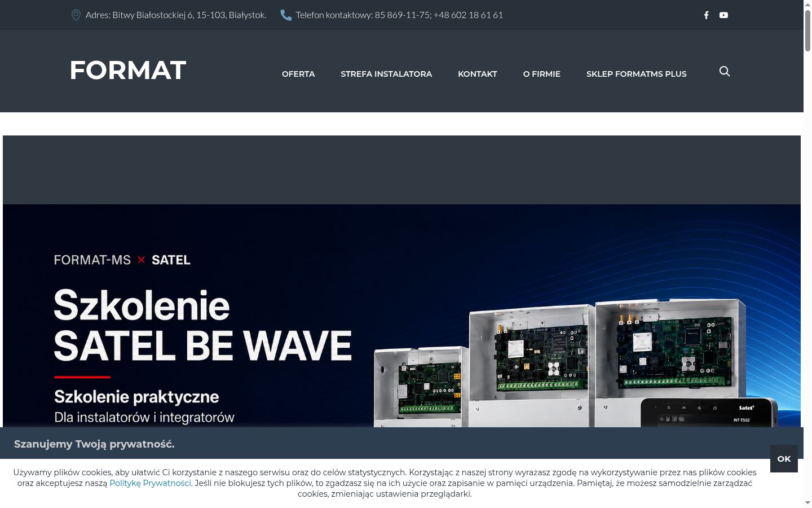
Task: Click the Szkolenie SATEL BE WAVE banner
Action: pyautogui.click(x=401, y=316)
